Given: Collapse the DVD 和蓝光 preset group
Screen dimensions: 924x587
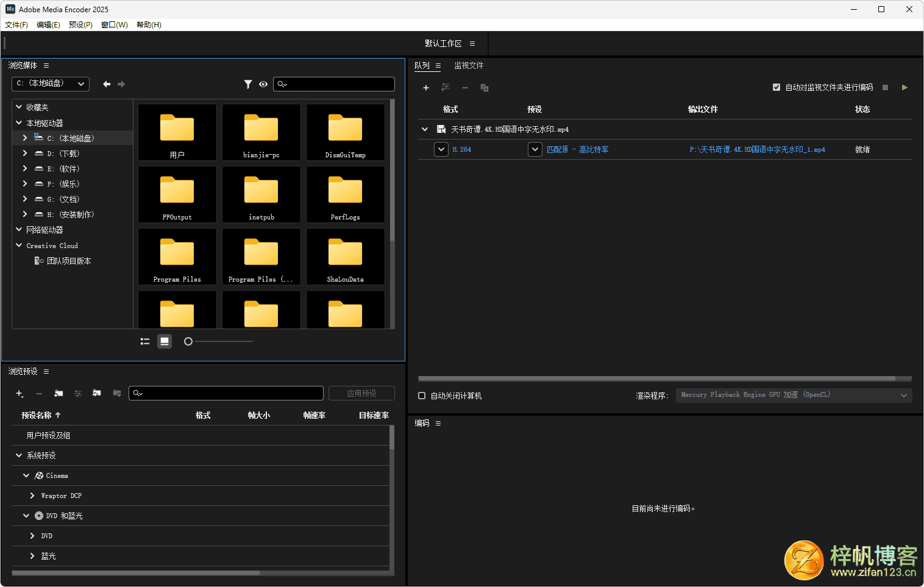Looking at the screenshot, I should (26, 516).
